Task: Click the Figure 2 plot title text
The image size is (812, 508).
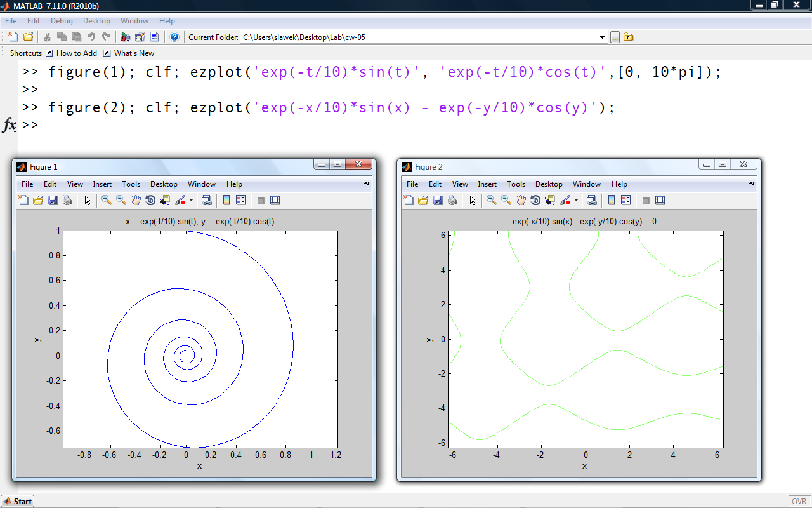Action: (x=584, y=222)
